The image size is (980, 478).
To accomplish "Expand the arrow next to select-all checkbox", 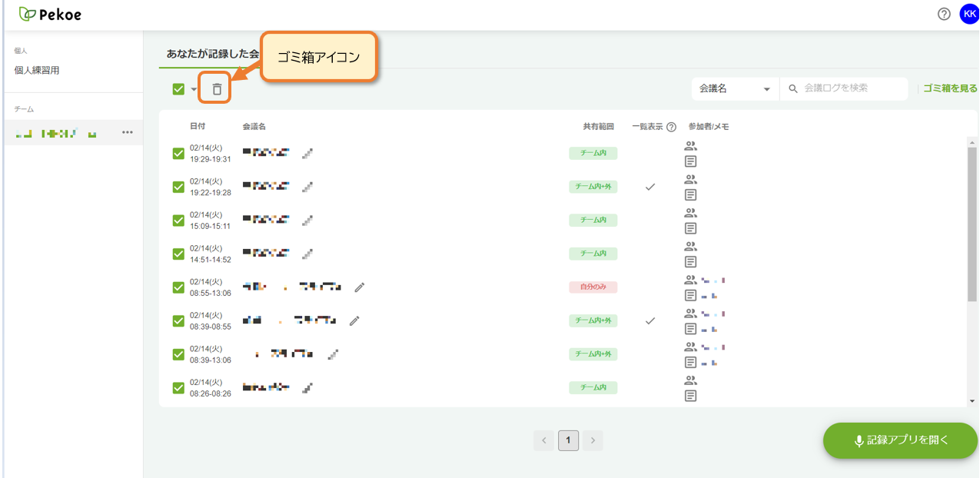I will 194,89.
